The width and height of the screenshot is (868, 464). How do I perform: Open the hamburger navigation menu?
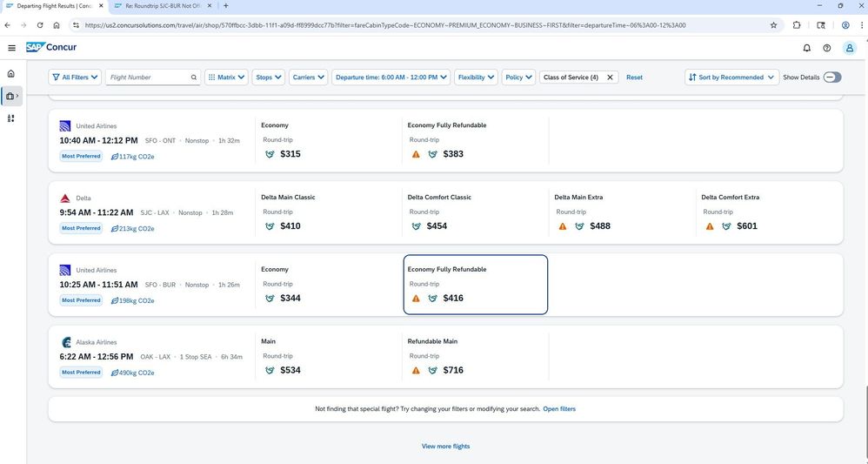[11, 48]
